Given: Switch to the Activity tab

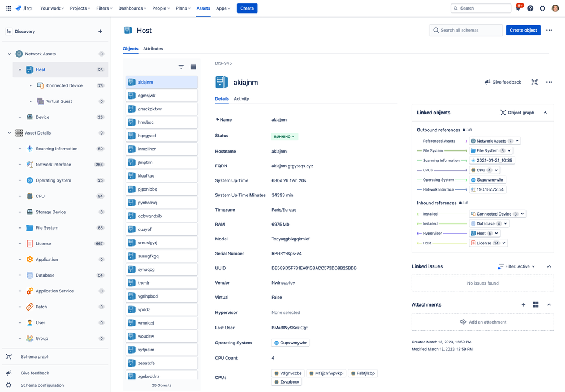Looking at the screenshot, I should [x=241, y=99].
